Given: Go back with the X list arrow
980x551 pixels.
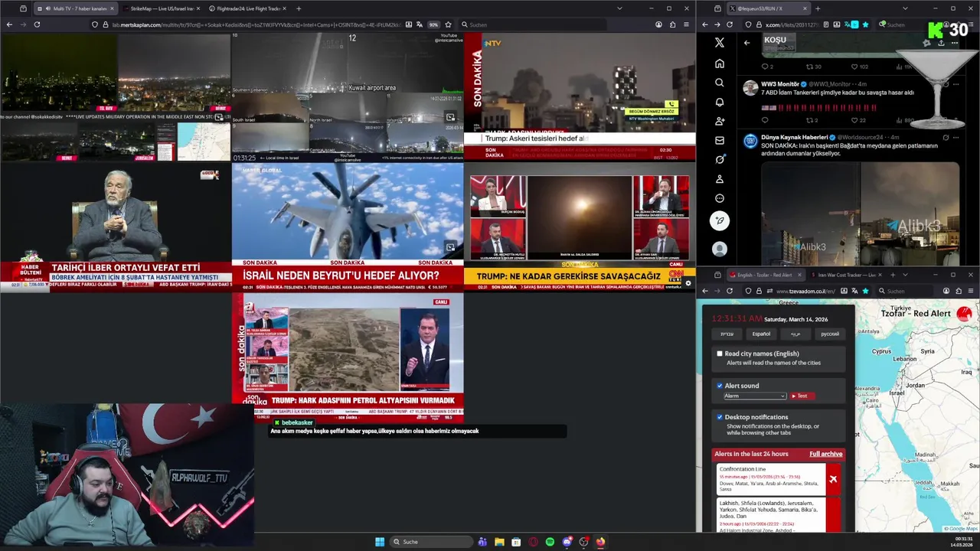Looking at the screenshot, I should click(746, 43).
